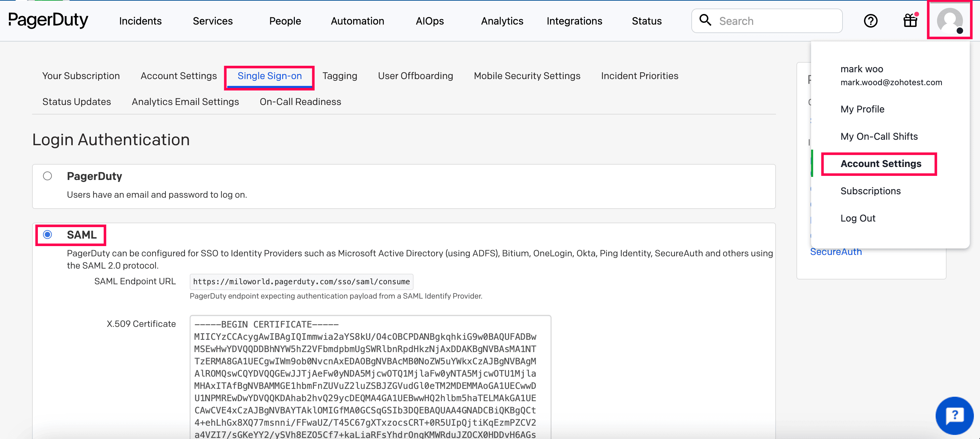Open the Incidents navigation menu
This screenshot has width=980, height=439.
pos(140,21)
